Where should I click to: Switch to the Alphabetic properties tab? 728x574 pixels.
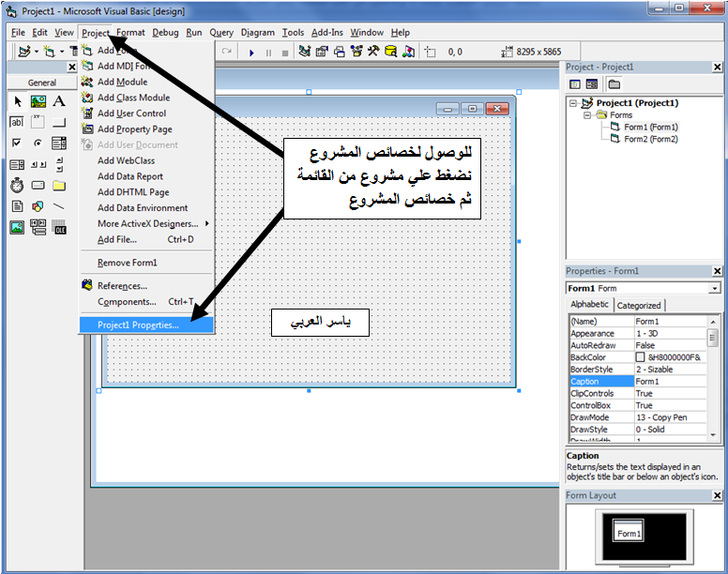[x=589, y=305]
